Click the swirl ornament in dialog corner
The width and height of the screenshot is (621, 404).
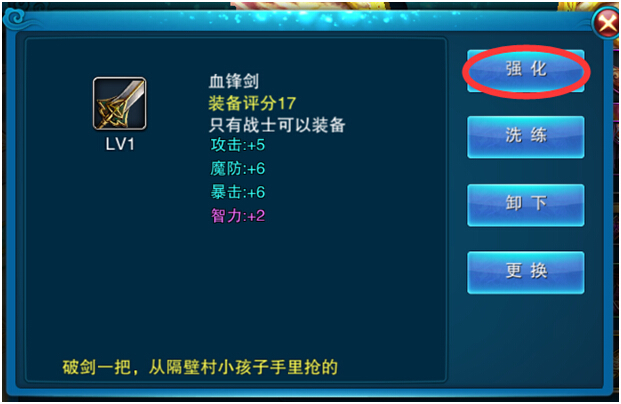16,18
